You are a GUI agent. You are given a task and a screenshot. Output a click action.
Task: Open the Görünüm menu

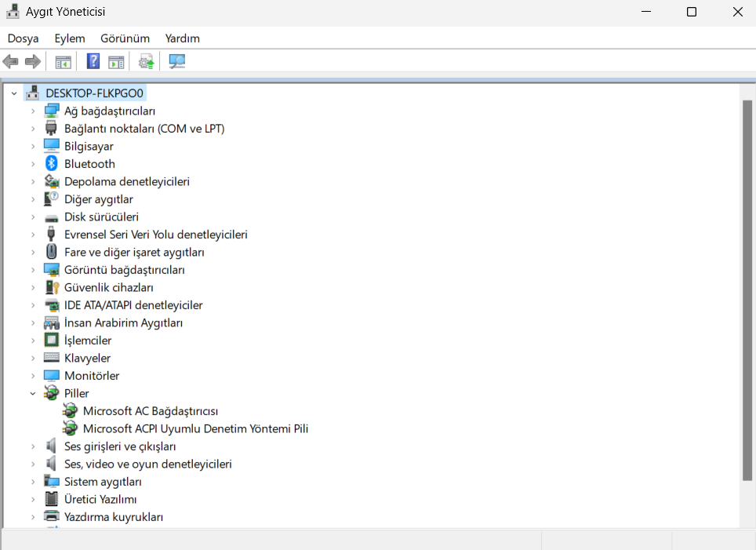tap(125, 38)
